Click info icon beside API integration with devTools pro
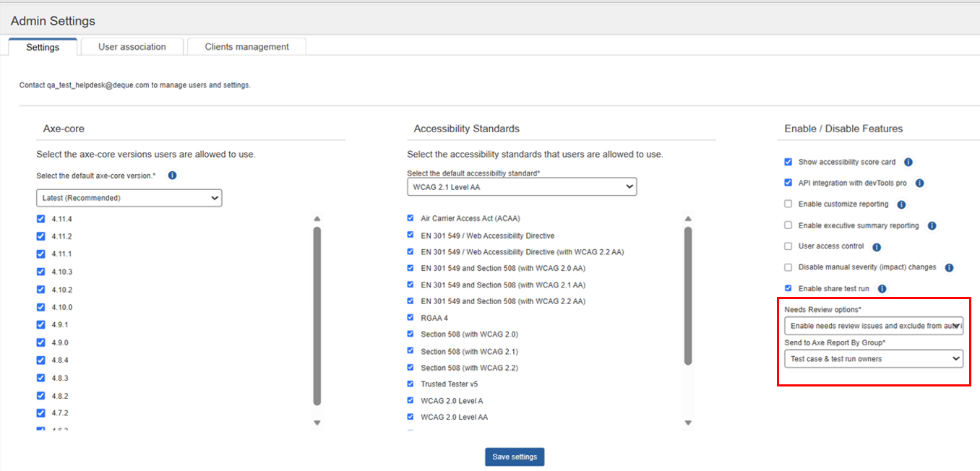The image size is (980, 471). 919,183
